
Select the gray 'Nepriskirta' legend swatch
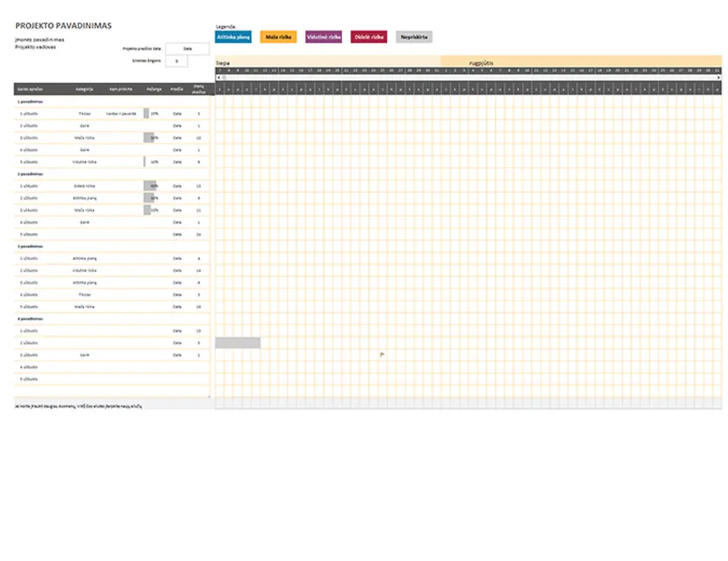[x=414, y=37]
